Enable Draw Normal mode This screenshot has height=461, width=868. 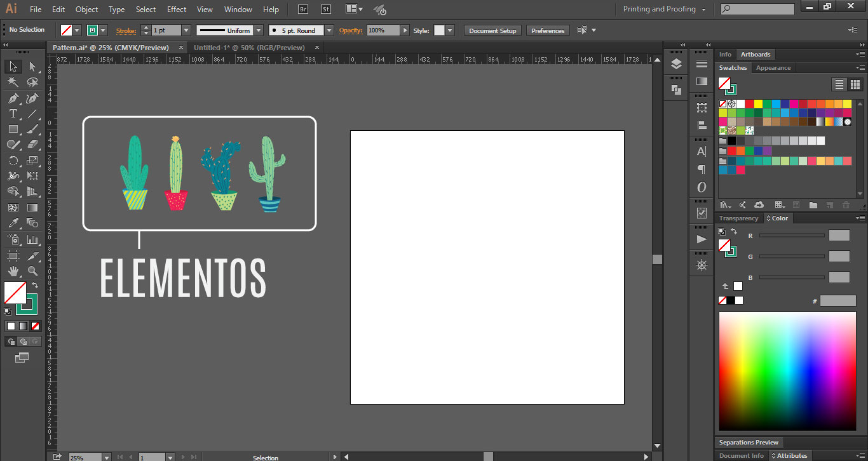point(11,342)
